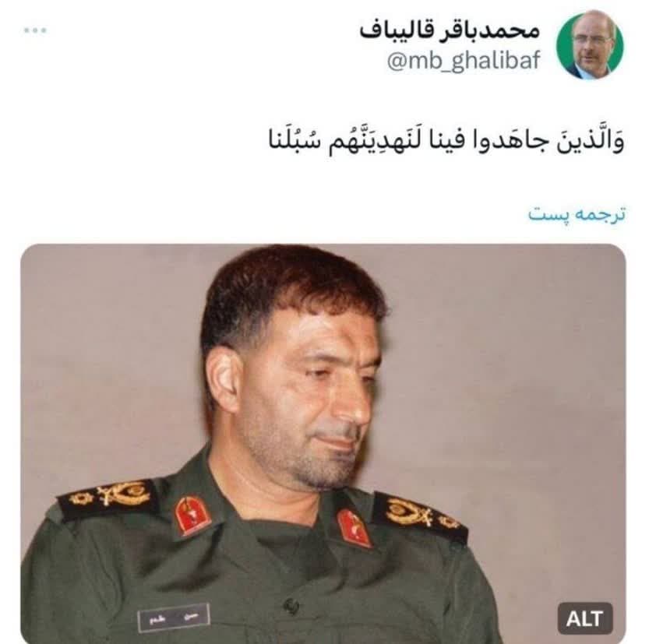Click the right red collar tab

click(354, 528)
